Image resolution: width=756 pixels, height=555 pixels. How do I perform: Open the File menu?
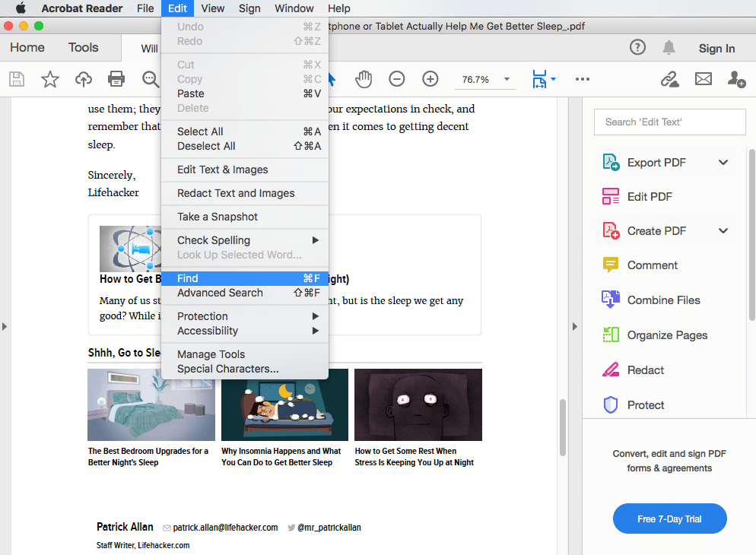[145, 8]
